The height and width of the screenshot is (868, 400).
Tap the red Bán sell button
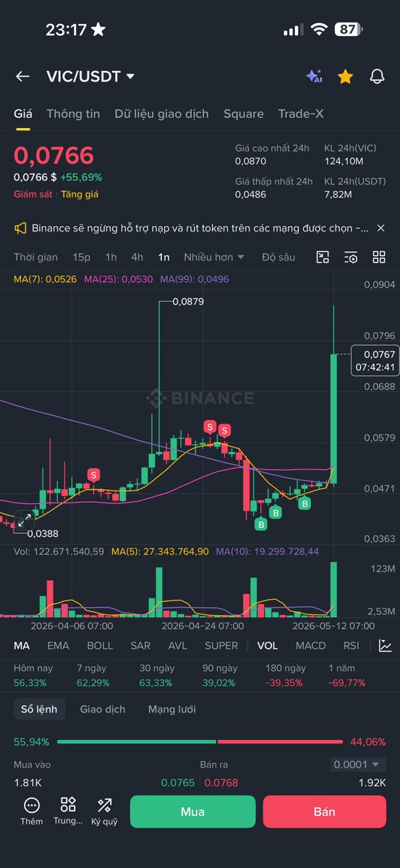(325, 812)
